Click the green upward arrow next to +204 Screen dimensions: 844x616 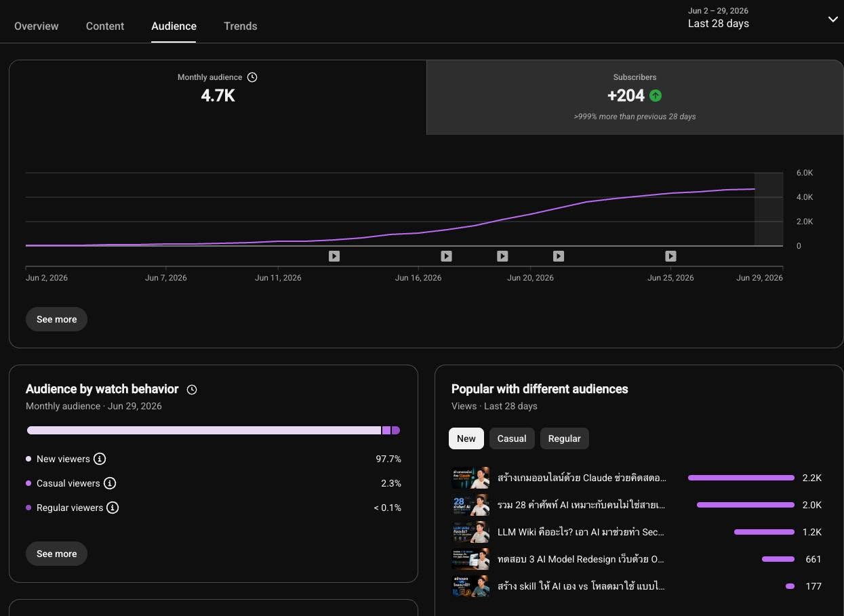[x=656, y=96]
